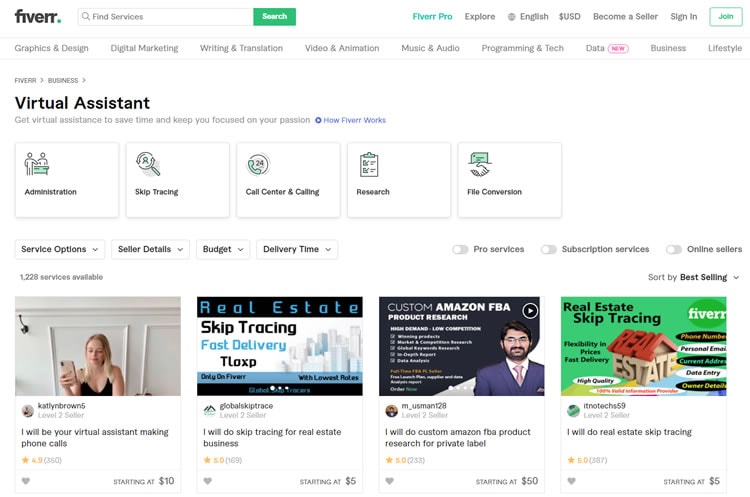Click the globe language icon
Screen dimensions: 750x497
[511, 17]
